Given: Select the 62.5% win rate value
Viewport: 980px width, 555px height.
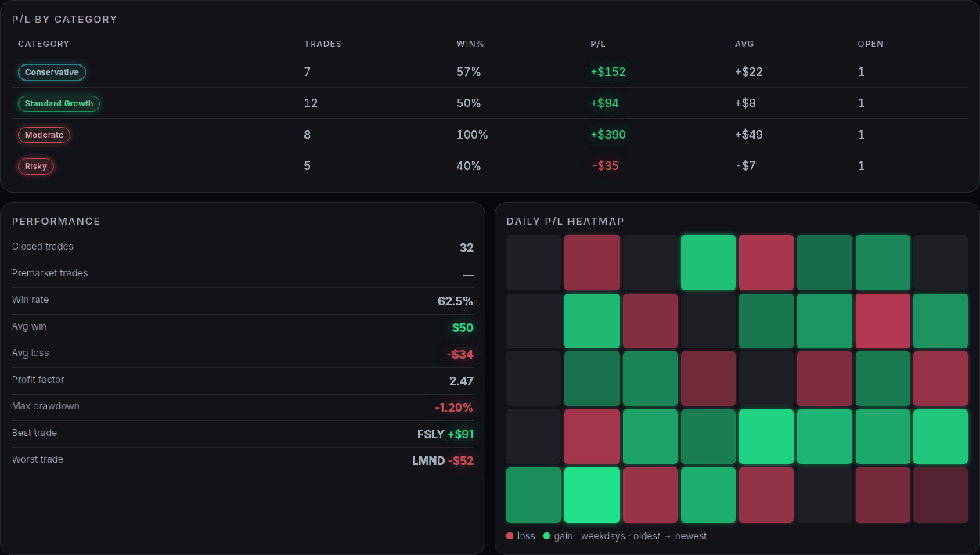Looking at the screenshot, I should tap(456, 301).
